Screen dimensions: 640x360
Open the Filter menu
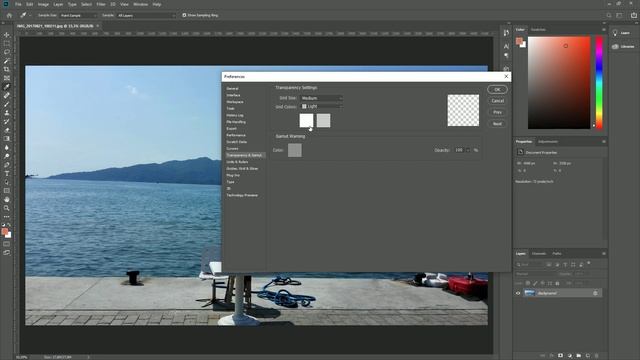(x=101, y=4)
